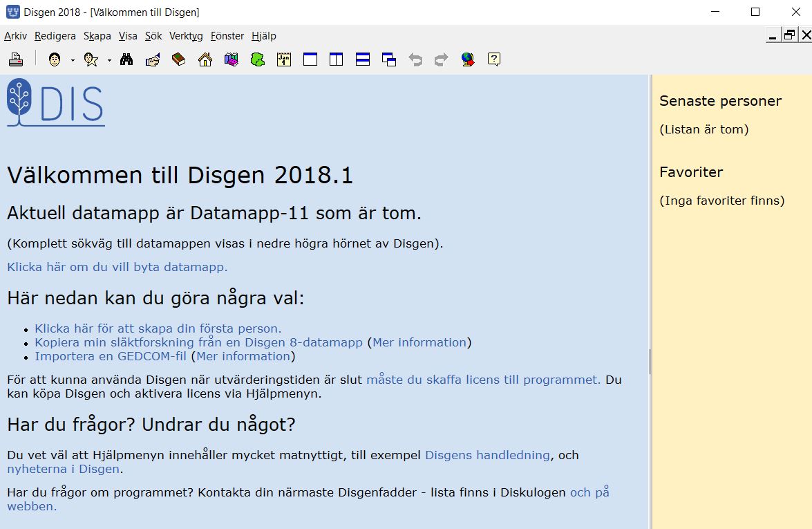Maximize the Disgen 2018 main window
Screen dimensions: 812x529
[x=755, y=12]
